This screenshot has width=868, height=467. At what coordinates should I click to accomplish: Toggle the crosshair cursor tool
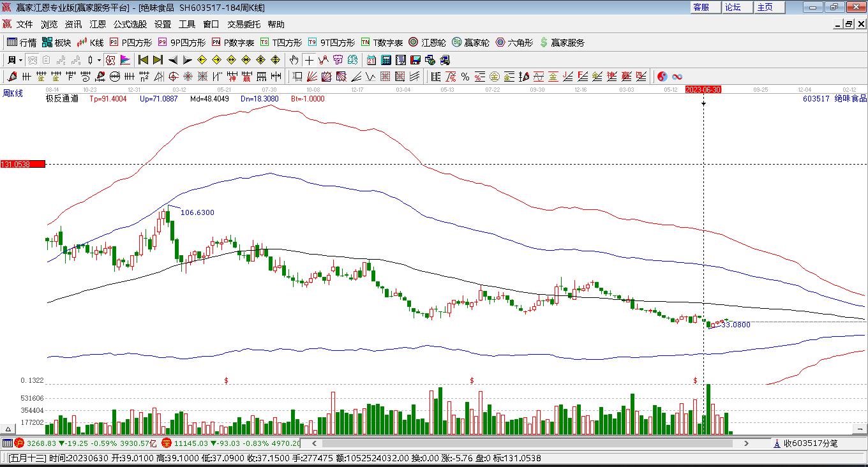click(x=309, y=60)
